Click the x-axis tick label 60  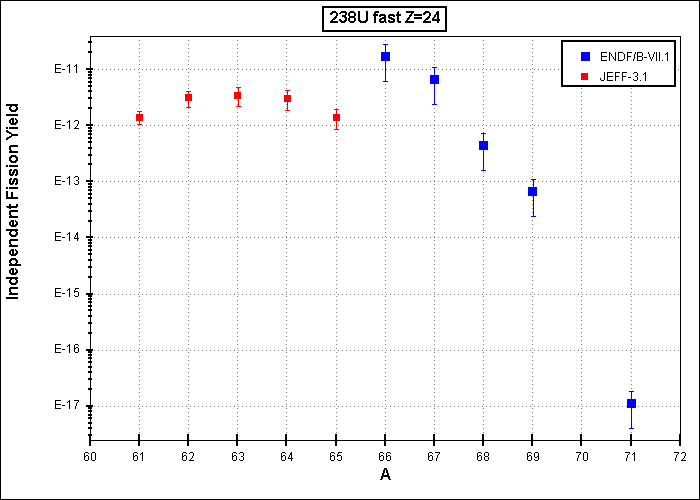(x=90, y=457)
